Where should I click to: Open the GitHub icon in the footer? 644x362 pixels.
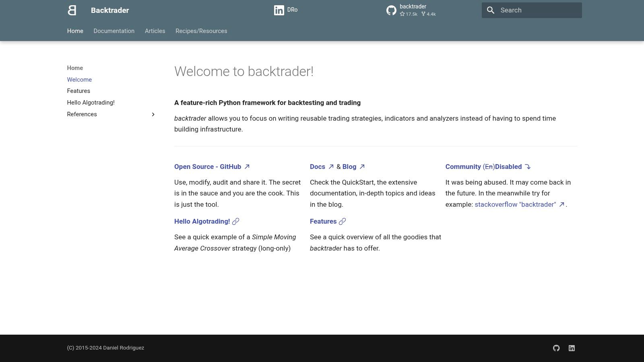(x=556, y=348)
